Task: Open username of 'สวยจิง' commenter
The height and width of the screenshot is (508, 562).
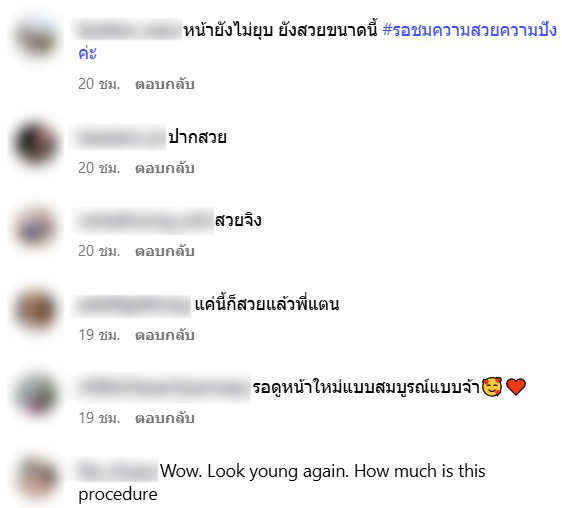Action: 143,220
